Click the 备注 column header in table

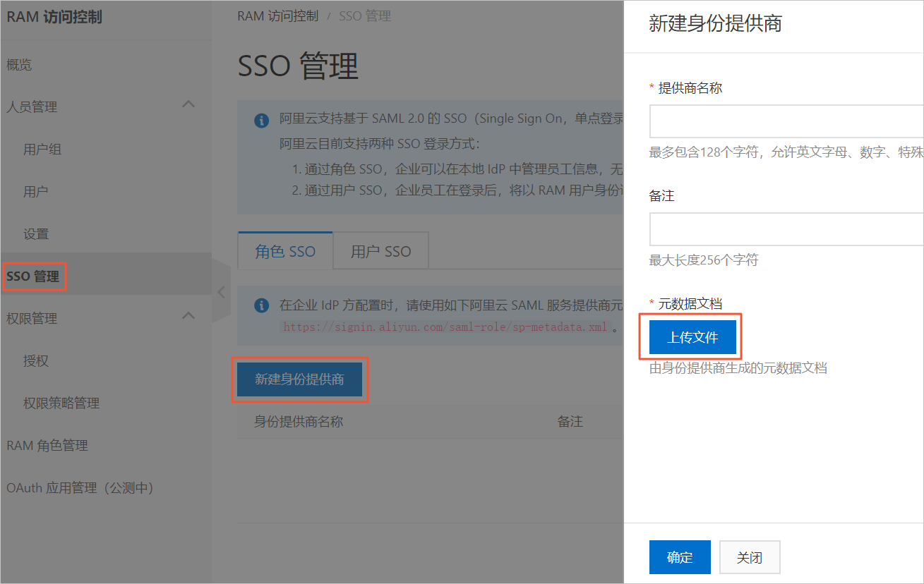click(570, 421)
